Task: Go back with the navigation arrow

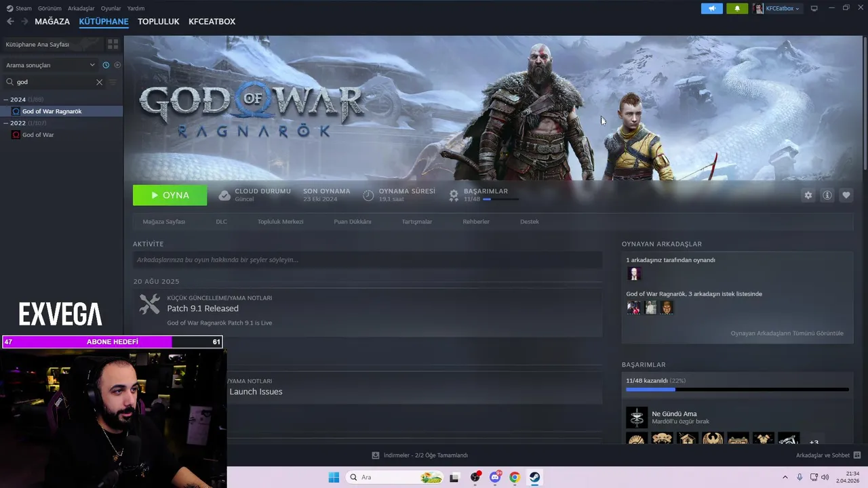Action: point(10,22)
